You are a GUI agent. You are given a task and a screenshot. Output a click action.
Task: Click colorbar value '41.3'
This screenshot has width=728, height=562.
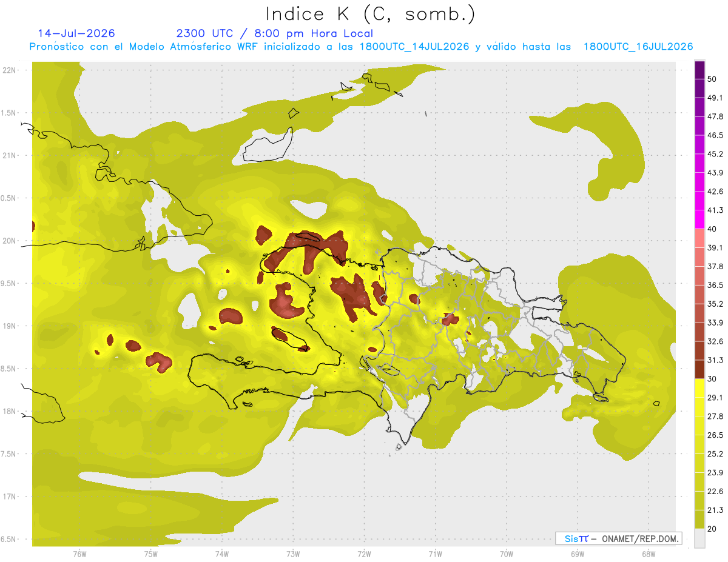715,210
